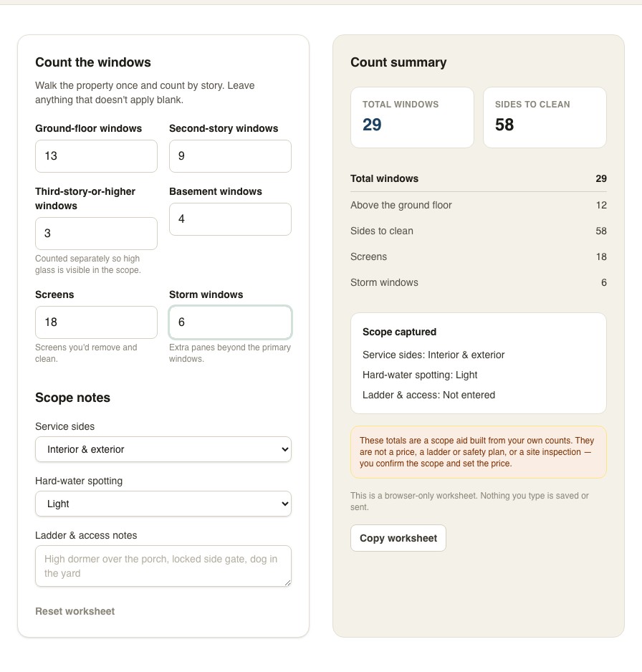Click the Storm windows input field
The height and width of the screenshot is (672, 642).
230,322
